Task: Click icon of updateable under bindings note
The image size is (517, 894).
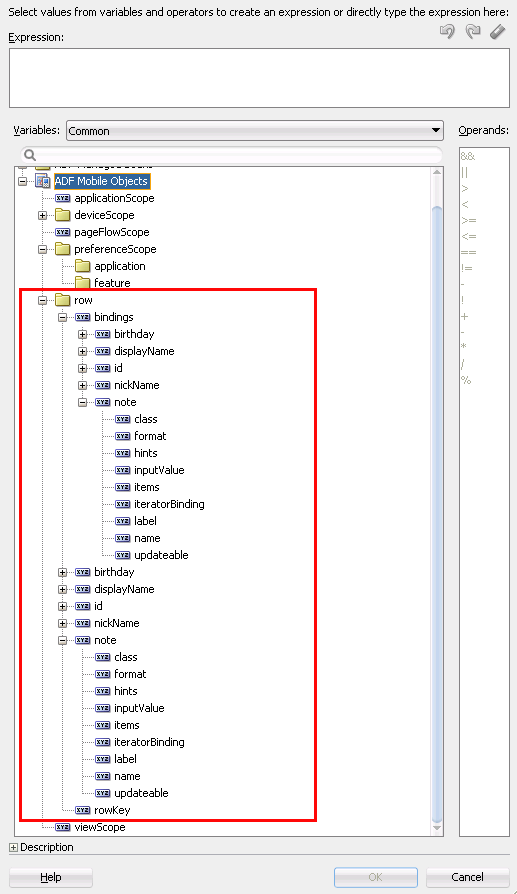Action: pos(123,555)
